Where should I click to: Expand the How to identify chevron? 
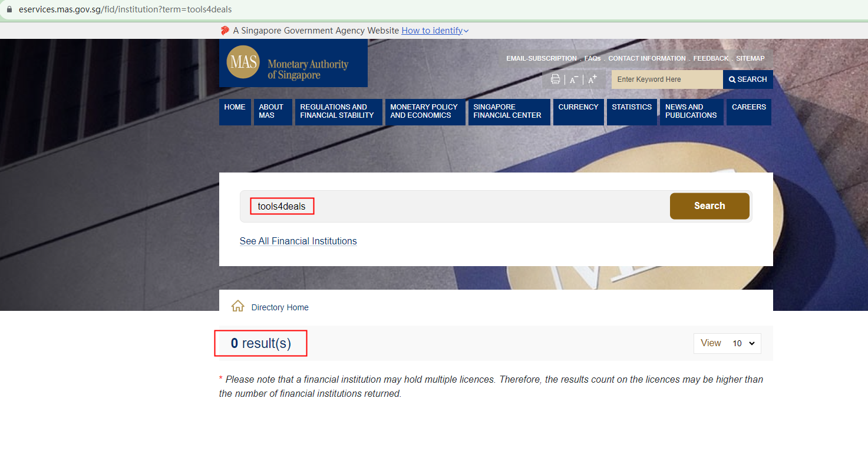pos(466,31)
